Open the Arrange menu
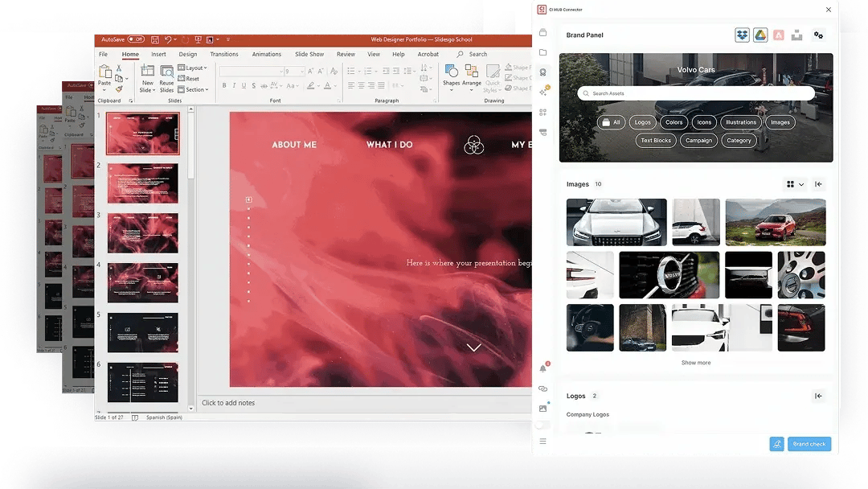The width and height of the screenshot is (868, 489). (472, 77)
